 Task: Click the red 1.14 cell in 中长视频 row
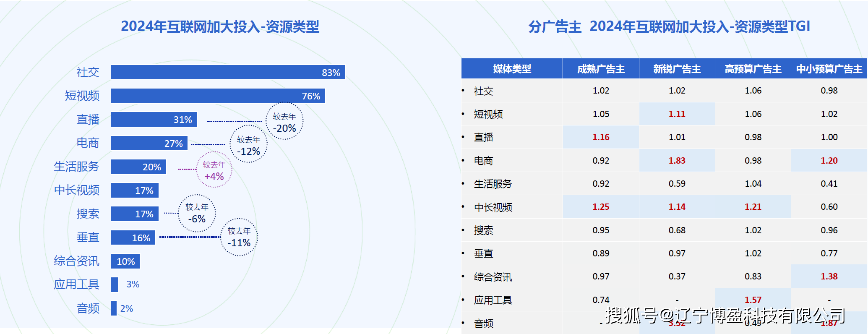click(x=677, y=207)
